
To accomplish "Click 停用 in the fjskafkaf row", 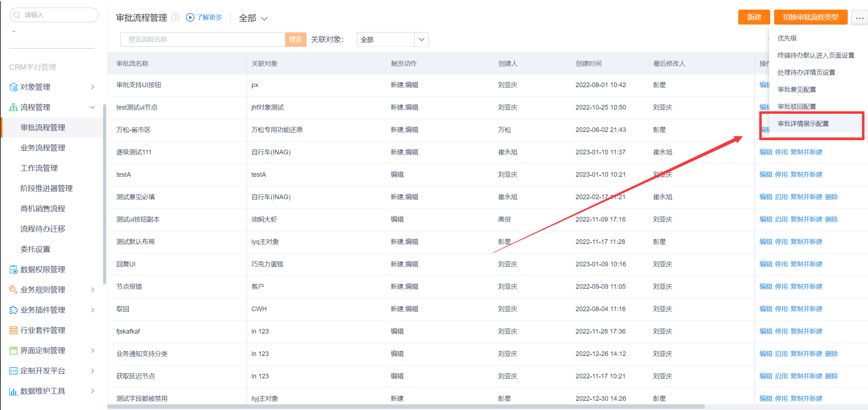I will [x=781, y=331].
